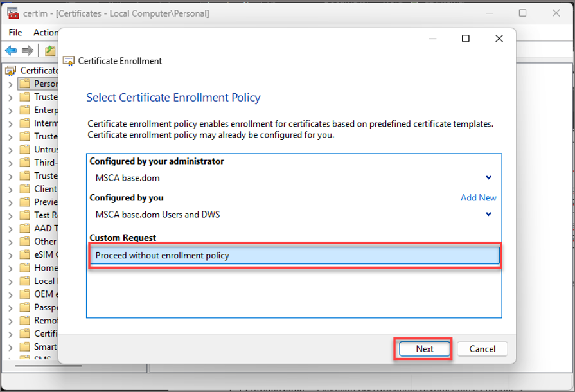Minimize the Certificate Enrollment dialog

[x=433, y=39]
